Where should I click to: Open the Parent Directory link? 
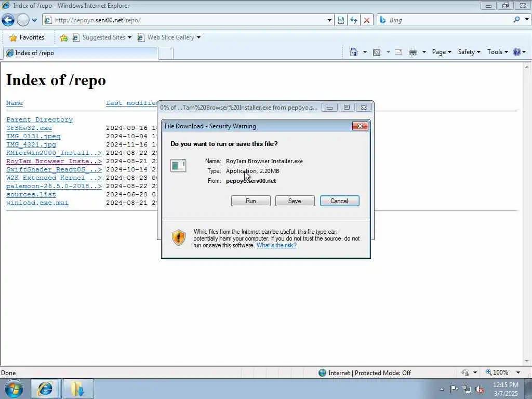[39, 119]
